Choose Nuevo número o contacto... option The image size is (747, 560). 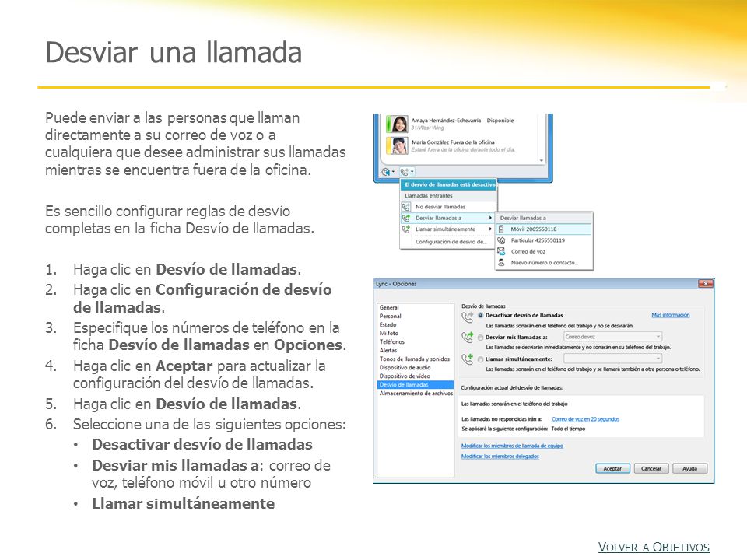tap(544, 263)
